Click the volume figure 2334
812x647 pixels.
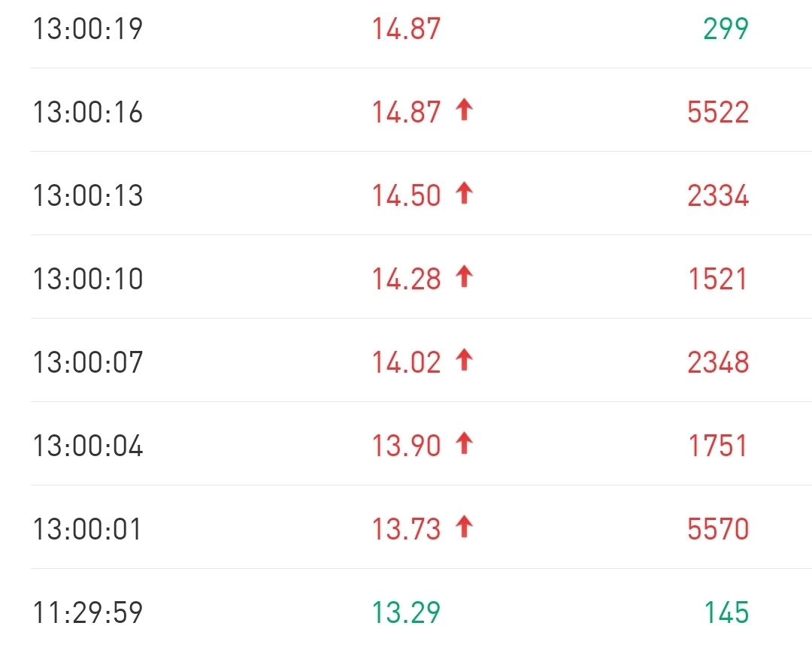click(718, 196)
